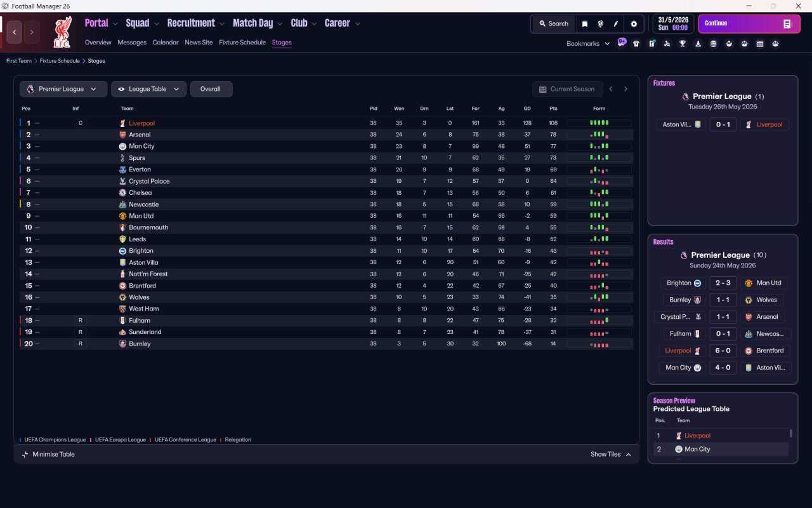Click the Premier League logo in Fixtures panel heading

click(685, 97)
